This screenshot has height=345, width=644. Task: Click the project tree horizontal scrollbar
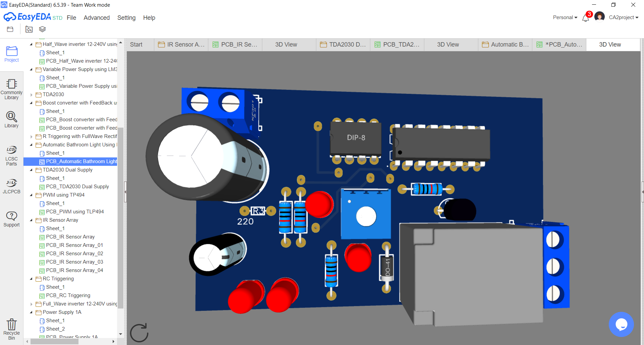tap(54, 342)
